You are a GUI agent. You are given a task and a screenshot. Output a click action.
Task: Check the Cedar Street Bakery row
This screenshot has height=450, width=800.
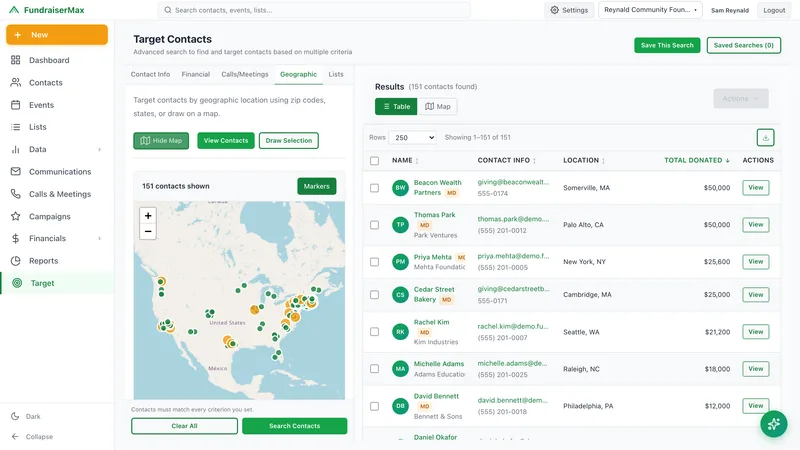coord(374,294)
